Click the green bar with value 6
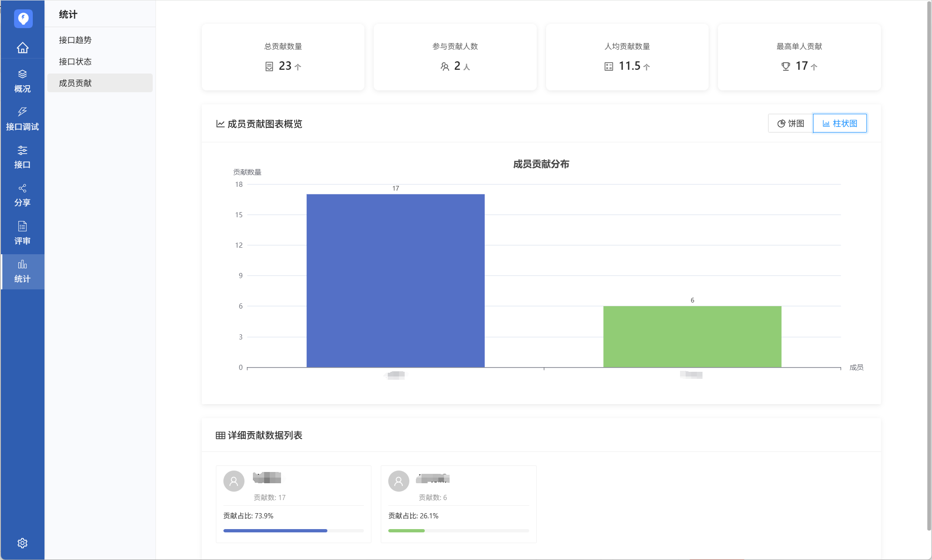932x560 pixels. [692, 336]
